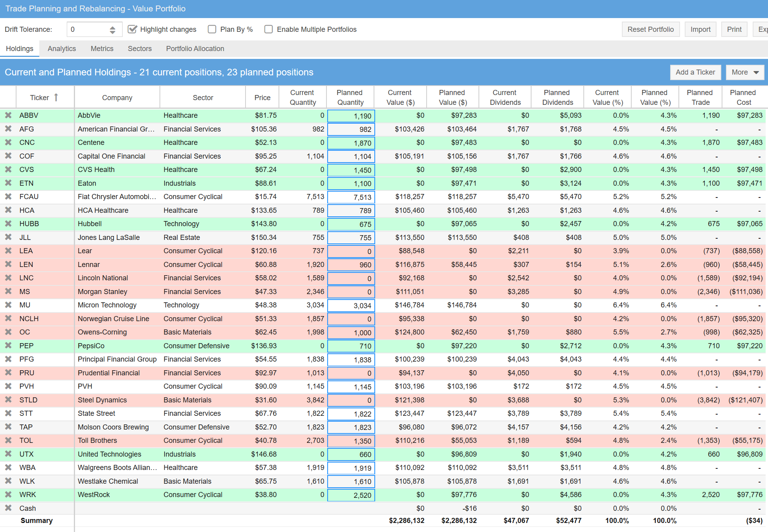This screenshot has width=768, height=532.
Task: Edit TOL planned quantity 1,350 field
Action: coord(351,441)
